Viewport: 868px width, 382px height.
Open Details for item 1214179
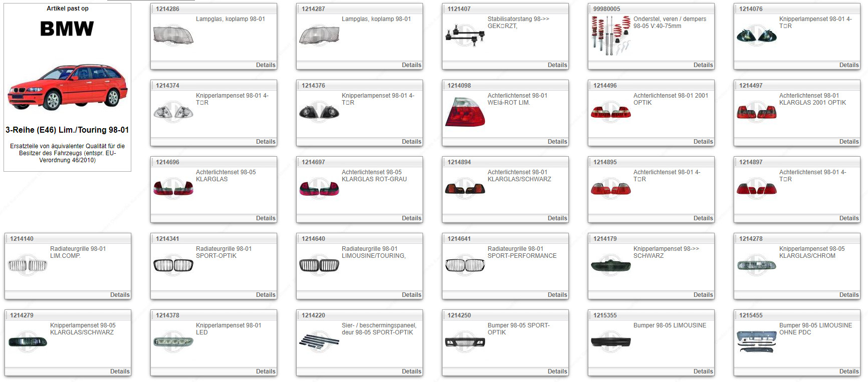(x=703, y=295)
